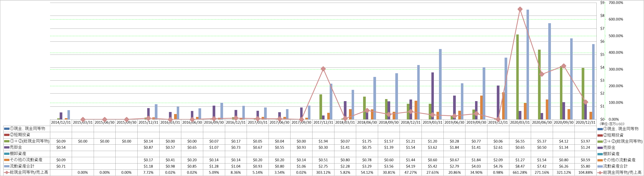This screenshot has width=644, height=176.
Task: Click right legend entry ①現金、現金同等物
Action: click(621, 129)
